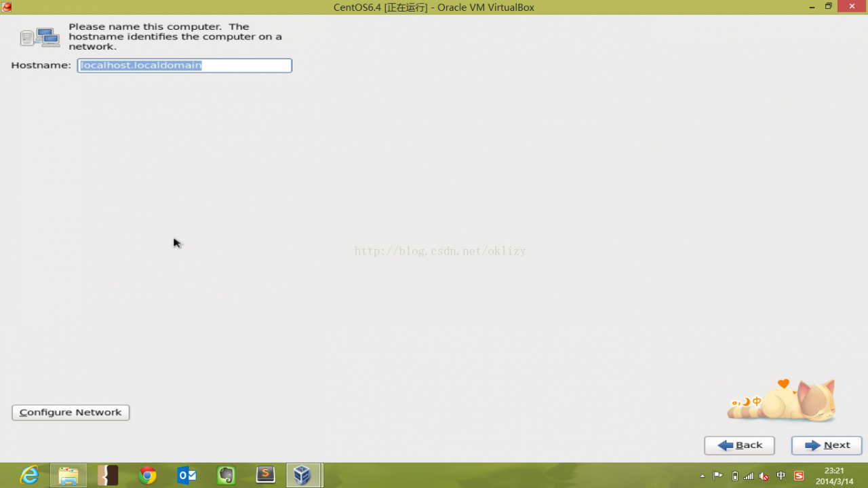
Task: Click the VirtualBox title bar icon
Action: 7,7
